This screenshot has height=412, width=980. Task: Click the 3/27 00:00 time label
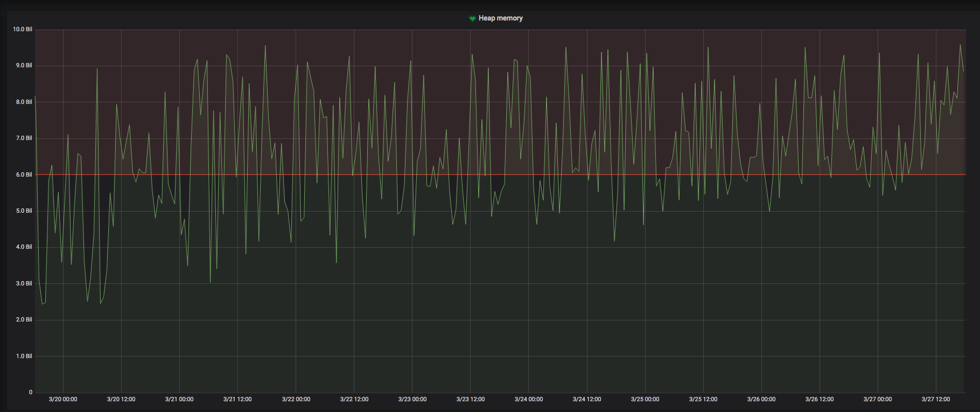[x=878, y=399]
